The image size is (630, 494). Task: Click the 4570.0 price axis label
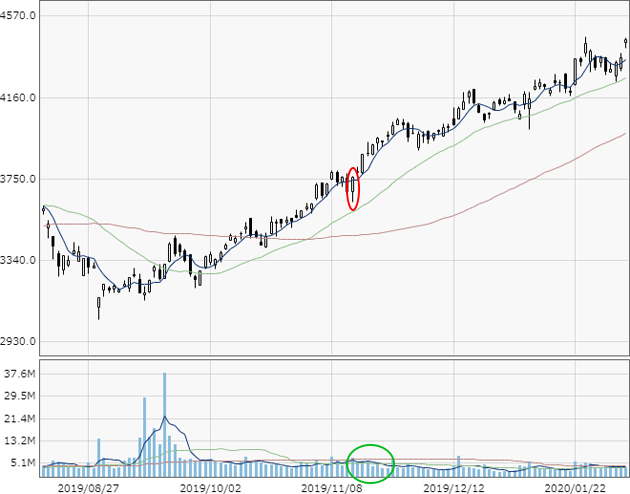pyautogui.click(x=17, y=16)
